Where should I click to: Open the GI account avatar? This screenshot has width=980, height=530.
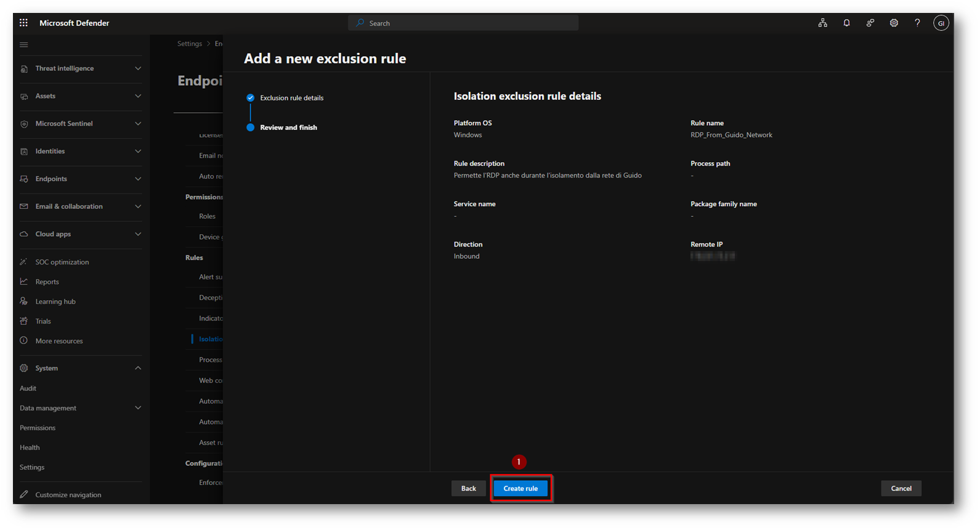tap(941, 23)
